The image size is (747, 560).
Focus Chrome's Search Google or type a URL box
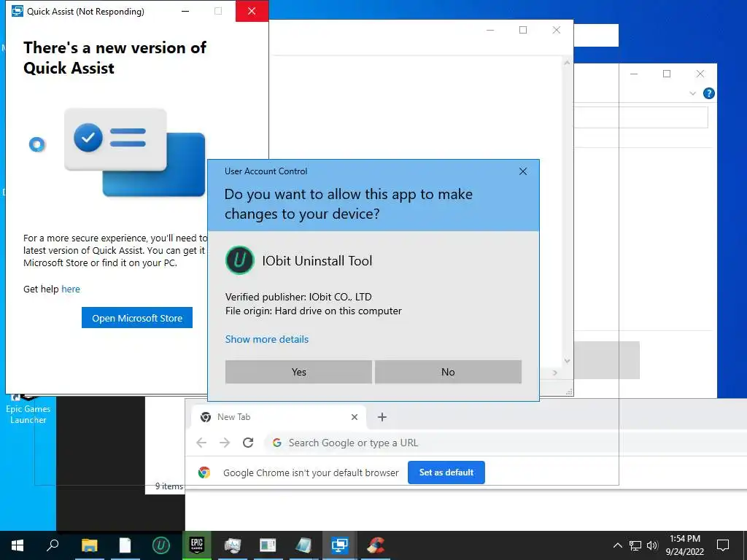point(505,443)
